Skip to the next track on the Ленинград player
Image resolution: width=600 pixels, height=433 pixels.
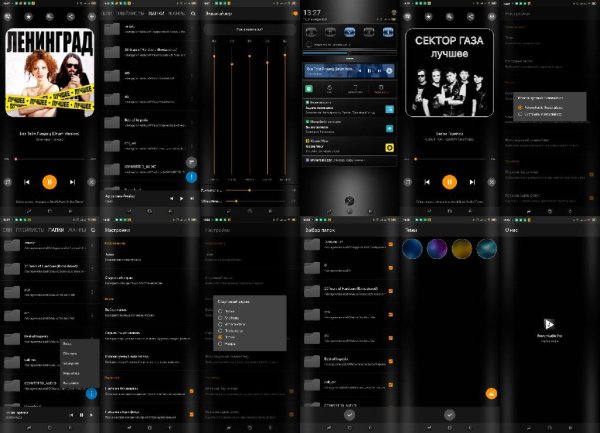[72, 182]
